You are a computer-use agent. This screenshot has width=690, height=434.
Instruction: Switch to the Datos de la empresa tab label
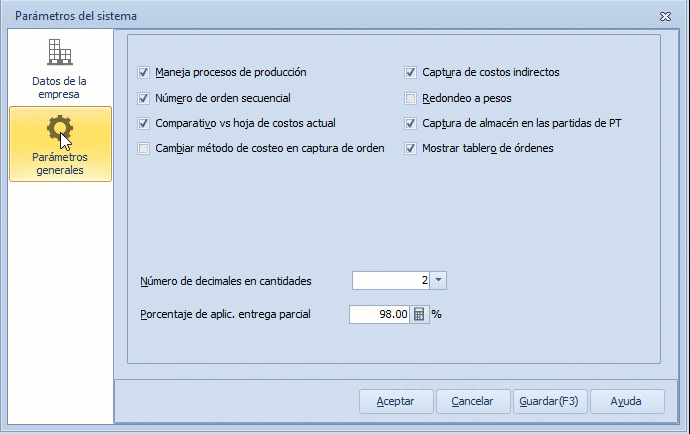[x=60, y=87]
